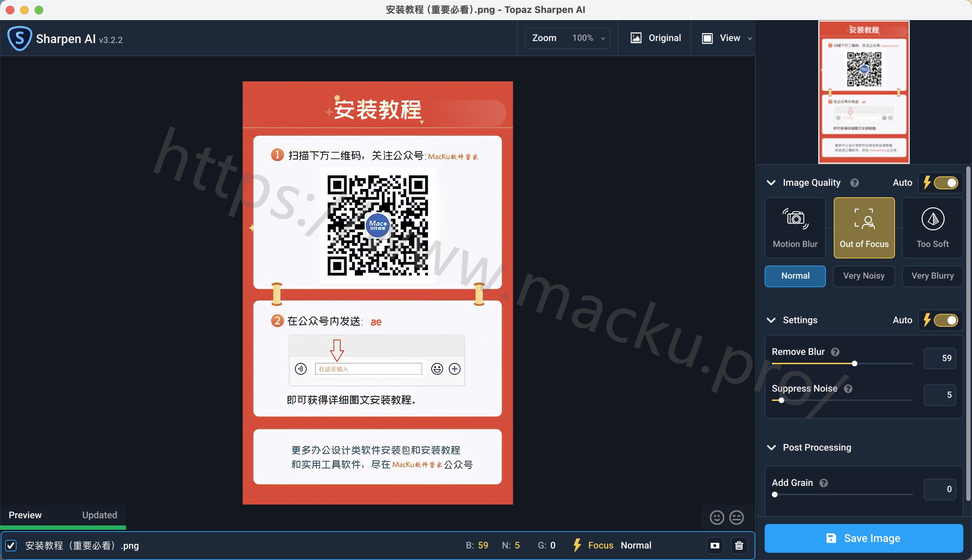Select the Motion Blur camera icon
972x560 pixels.
point(795,219)
